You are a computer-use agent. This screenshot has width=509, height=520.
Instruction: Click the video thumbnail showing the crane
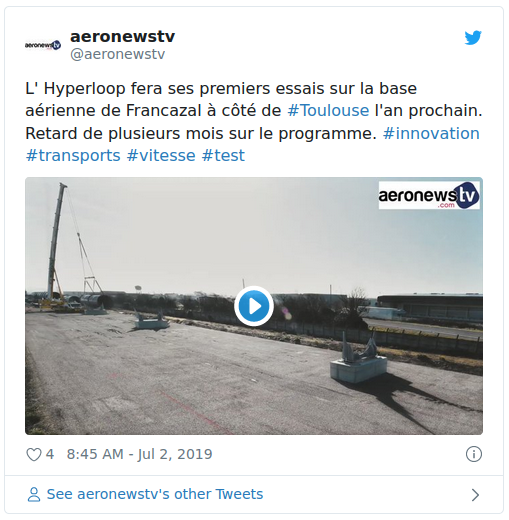point(254,306)
